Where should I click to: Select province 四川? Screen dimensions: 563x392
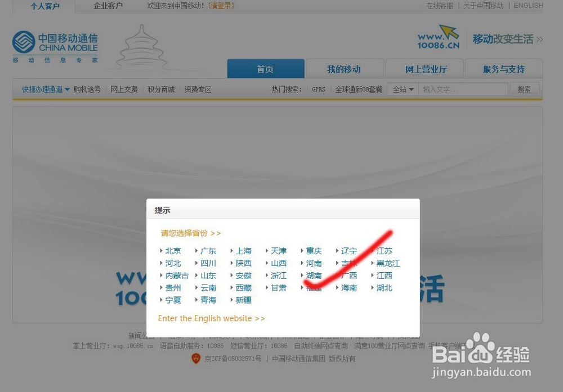[x=208, y=263]
